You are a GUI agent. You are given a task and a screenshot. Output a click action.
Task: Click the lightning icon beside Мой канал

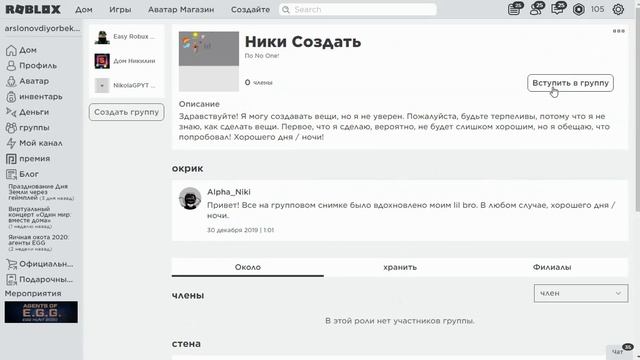click(x=11, y=143)
